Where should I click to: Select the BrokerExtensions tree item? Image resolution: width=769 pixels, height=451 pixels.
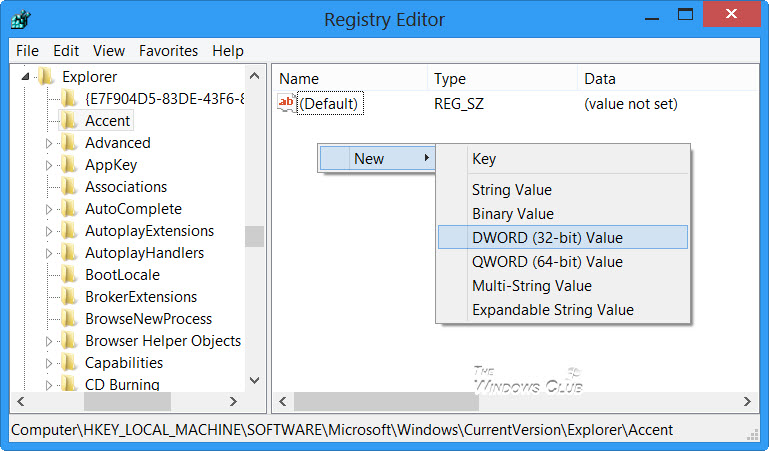pos(141,297)
